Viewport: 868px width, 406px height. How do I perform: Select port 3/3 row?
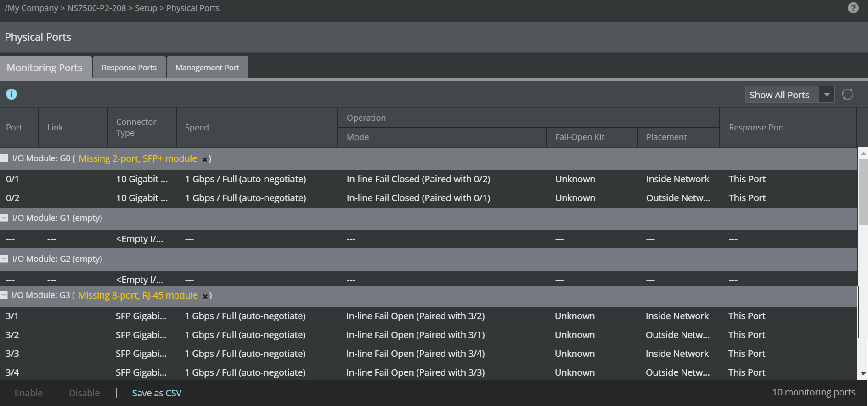click(428, 354)
